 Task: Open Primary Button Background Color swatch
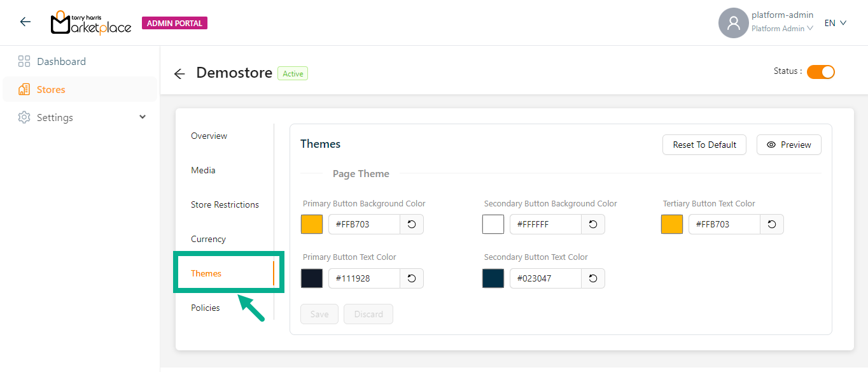(312, 224)
